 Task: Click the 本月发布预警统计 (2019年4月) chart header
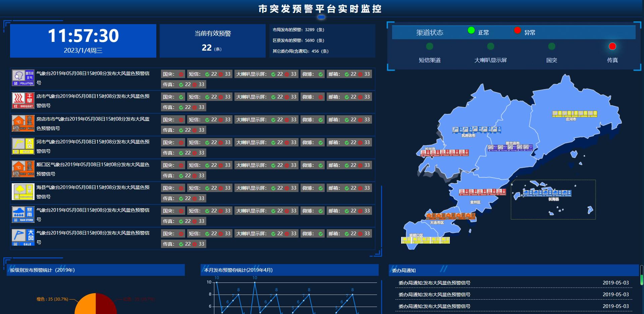click(289, 270)
